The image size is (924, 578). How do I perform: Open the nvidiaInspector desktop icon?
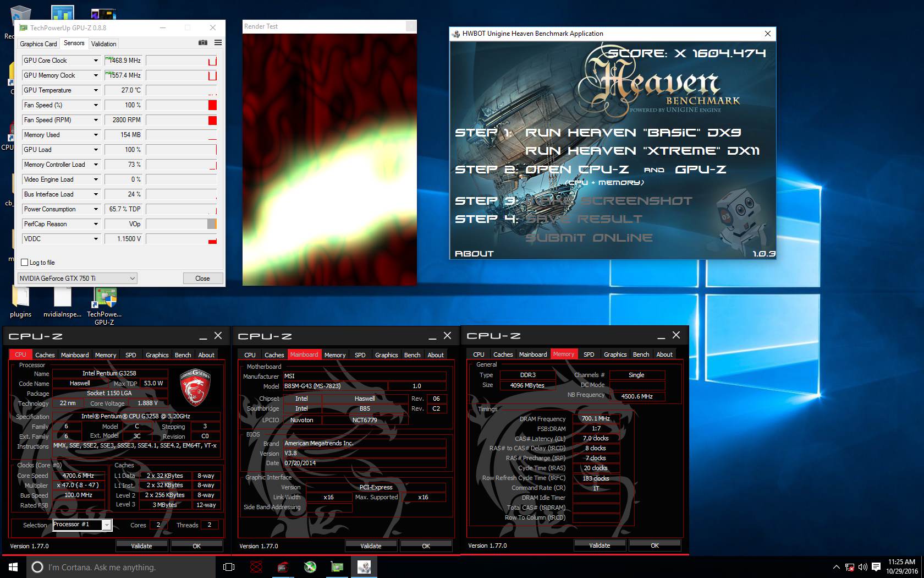click(62, 302)
